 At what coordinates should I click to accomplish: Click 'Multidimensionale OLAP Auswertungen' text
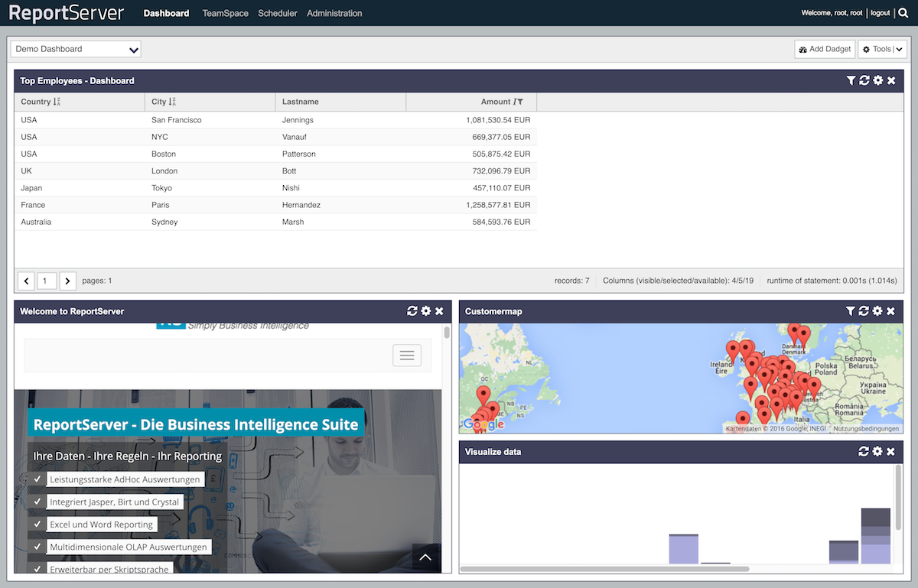(129, 547)
